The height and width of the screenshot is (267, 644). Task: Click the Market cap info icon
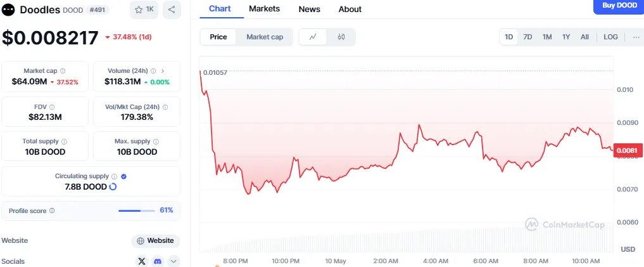[x=62, y=71]
